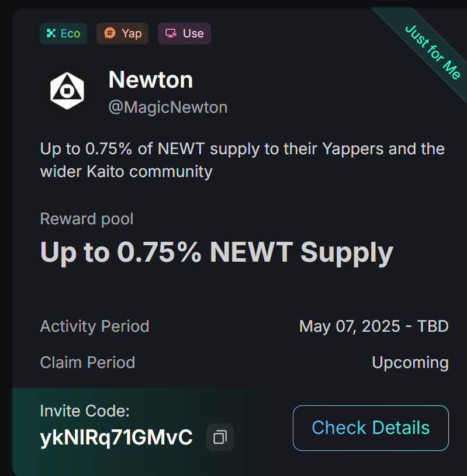The height and width of the screenshot is (476, 467).
Task: Click the Reward pool label
Action: click(87, 219)
